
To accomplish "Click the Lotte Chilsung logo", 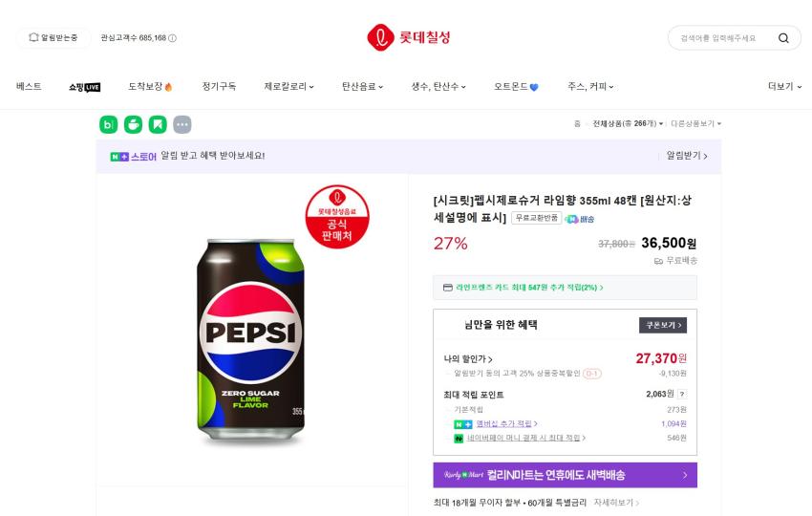I will pos(408,38).
